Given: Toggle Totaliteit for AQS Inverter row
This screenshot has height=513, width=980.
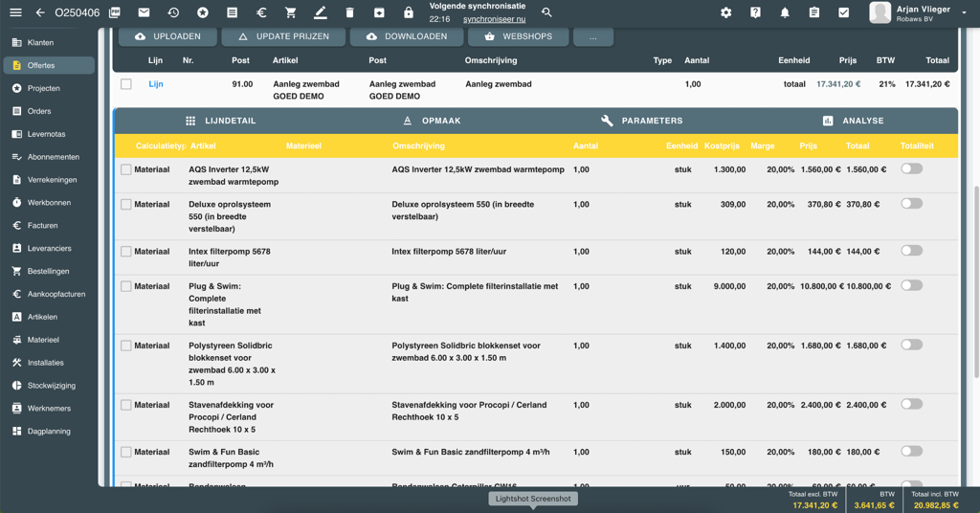Looking at the screenshot, I should coord(911,168).
